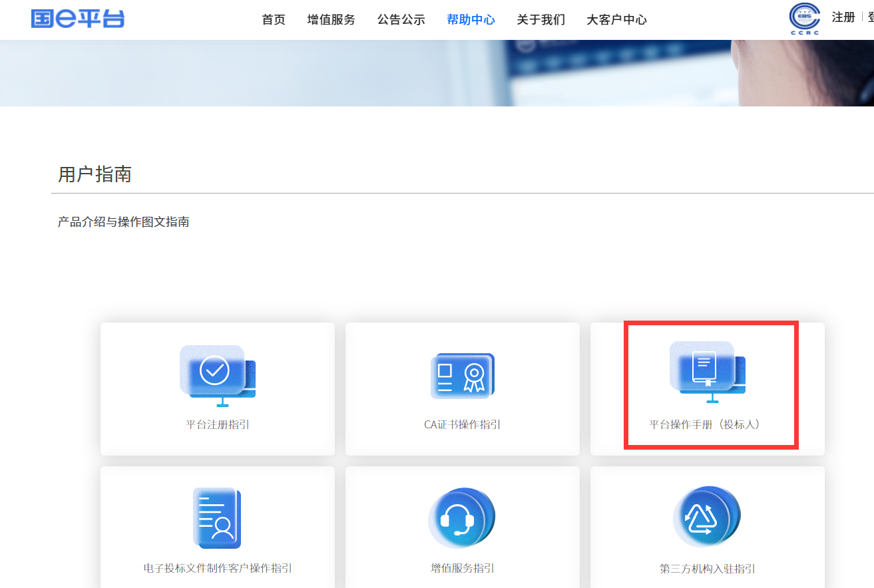Navigate to 大客户中心
The height and width of the screenshot is (588, 874).
point(616,20)
